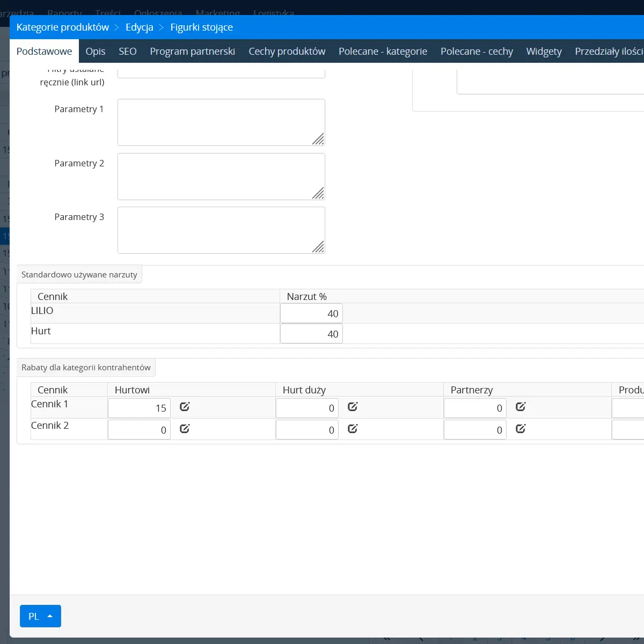The height and width of the screenshot is (644, 644).
Task: Focus the Parametry 2 text area
Action: 221,177
